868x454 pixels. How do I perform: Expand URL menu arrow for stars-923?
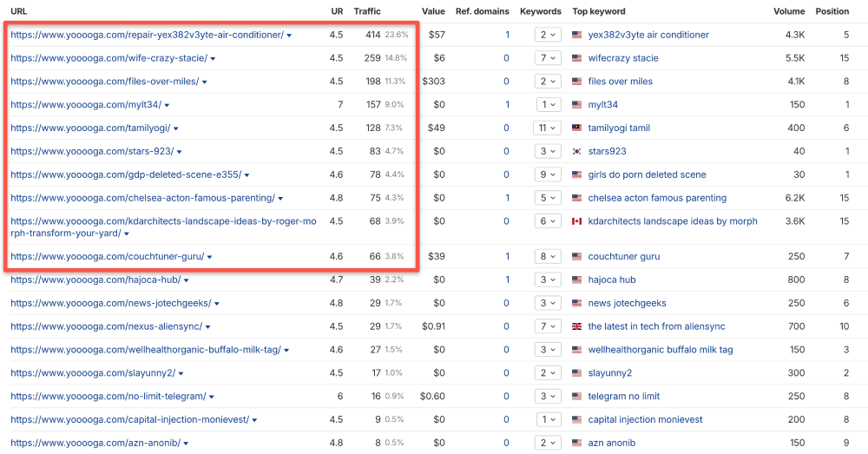click(x=180, y=152)
